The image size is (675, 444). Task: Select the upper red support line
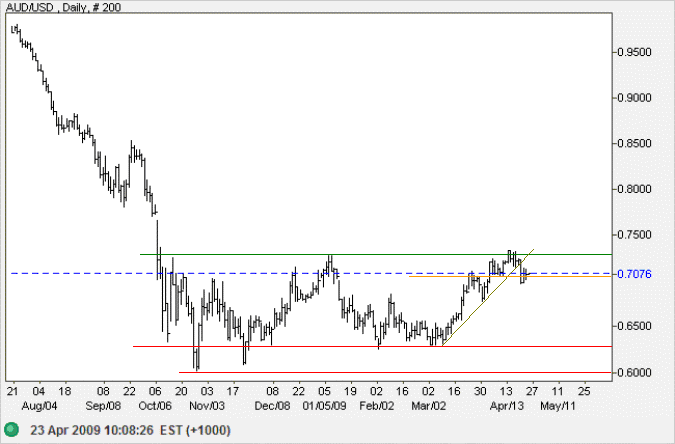(372, 346)
